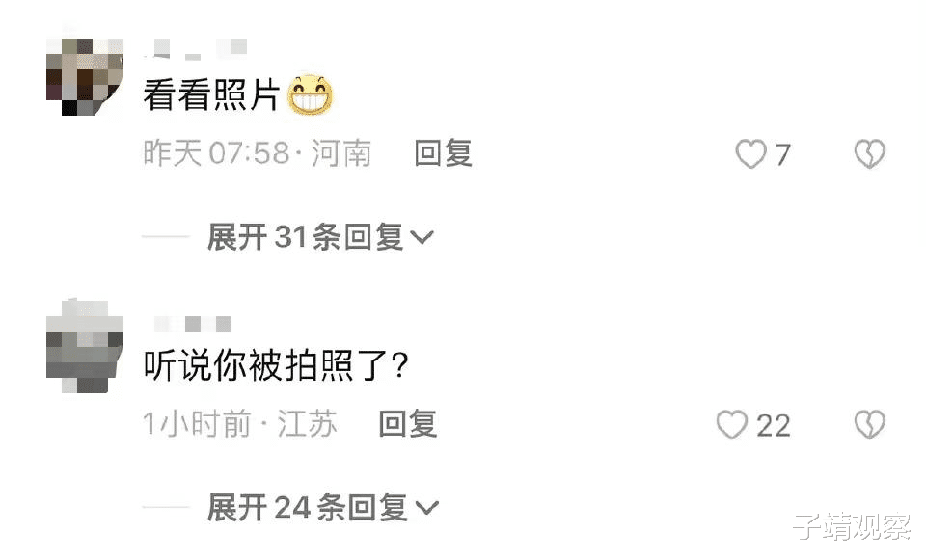Like the 听说你被拍照了 comment with 22 hearts
Viewport: 926px width, 560px height.
point(732,425)
